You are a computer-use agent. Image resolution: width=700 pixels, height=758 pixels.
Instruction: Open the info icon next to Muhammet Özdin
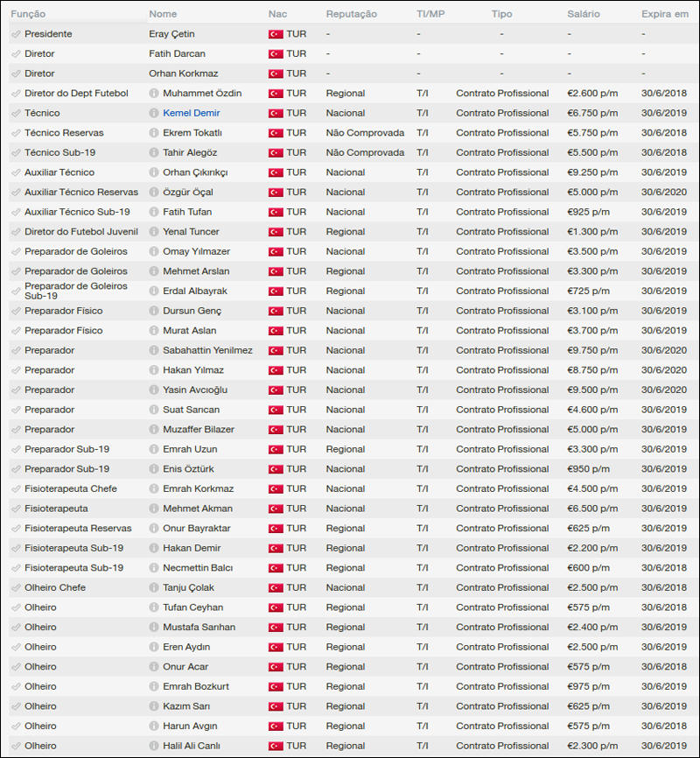154,94
